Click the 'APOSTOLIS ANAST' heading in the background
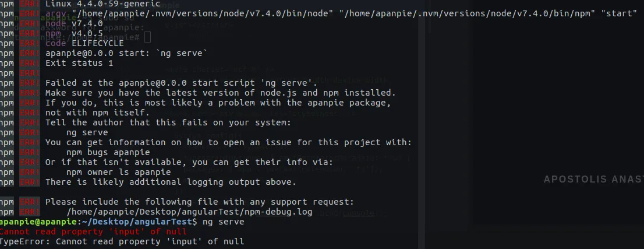 pyautogui.click(x=593, y=180)
